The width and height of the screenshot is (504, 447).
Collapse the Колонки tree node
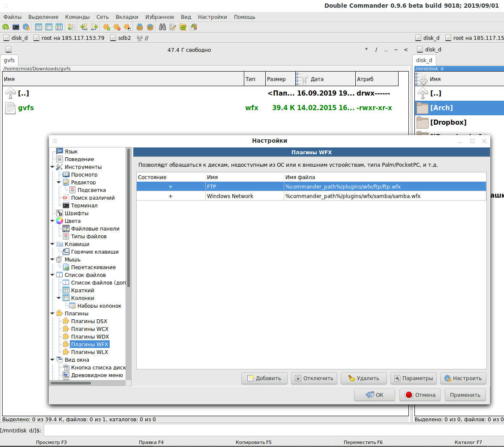[59, 298]
